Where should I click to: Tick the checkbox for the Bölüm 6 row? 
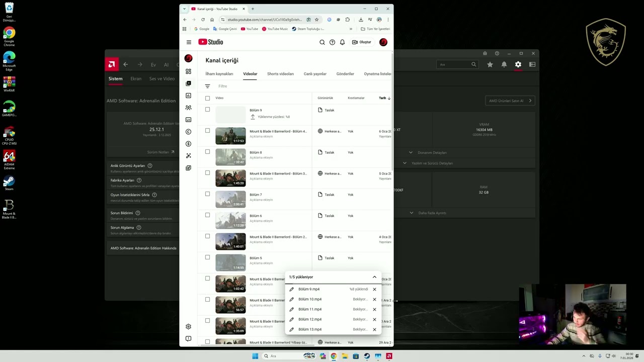207,215
